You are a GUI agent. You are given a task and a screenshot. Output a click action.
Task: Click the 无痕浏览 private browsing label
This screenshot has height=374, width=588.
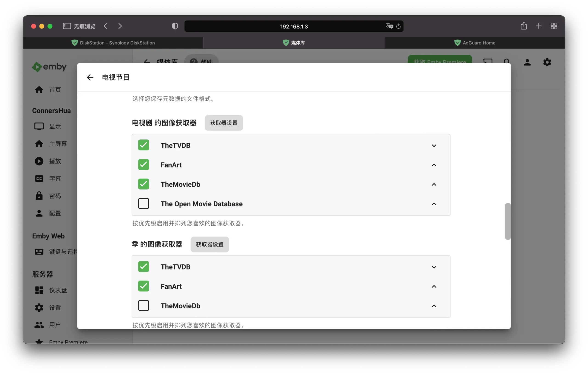tap(85, 26)
